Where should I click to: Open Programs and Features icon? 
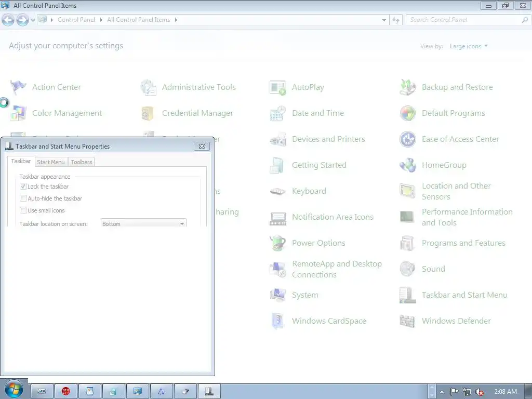(407, 243)
